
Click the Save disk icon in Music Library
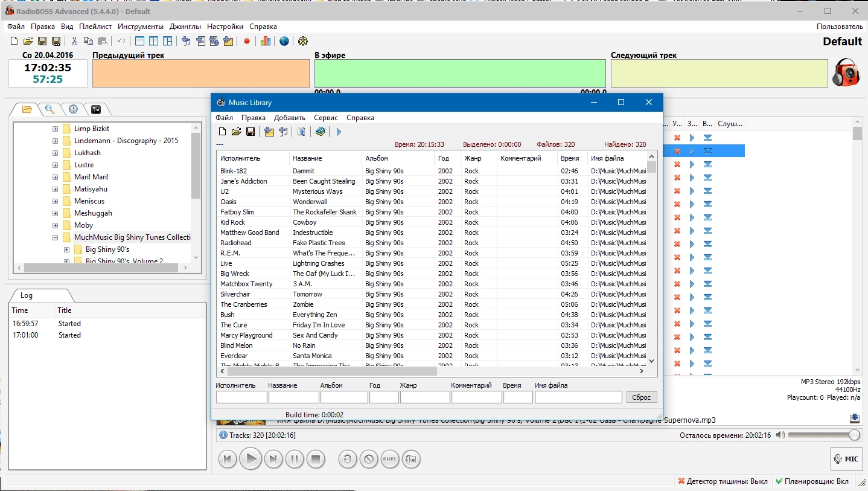(x=250, y=132)
